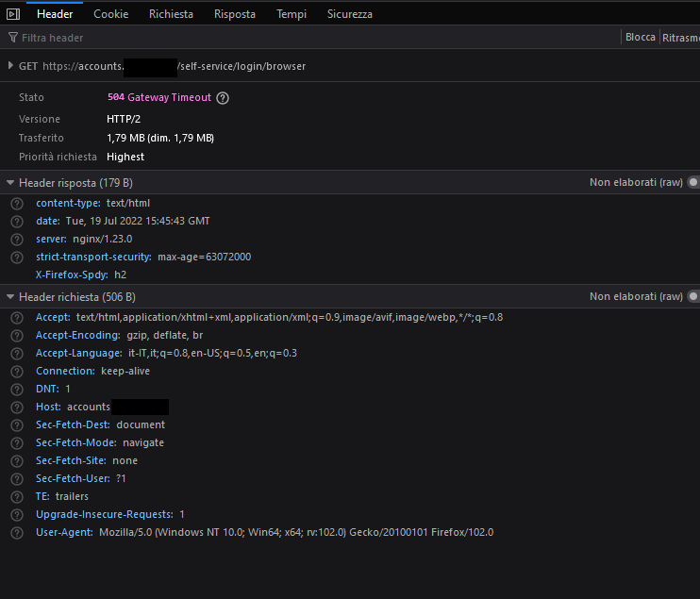Switch to the Sicurezza tab

click(350, 14)
